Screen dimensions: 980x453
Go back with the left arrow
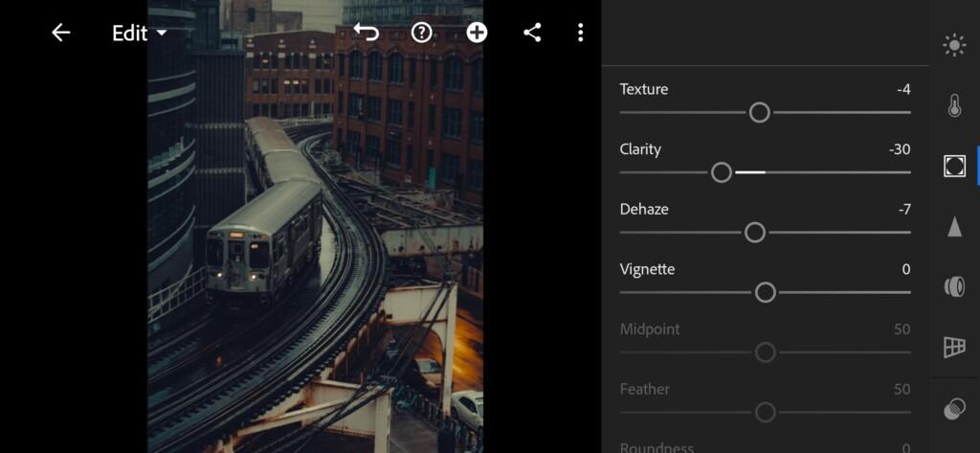pyautogui.click(x=60, y=33)
